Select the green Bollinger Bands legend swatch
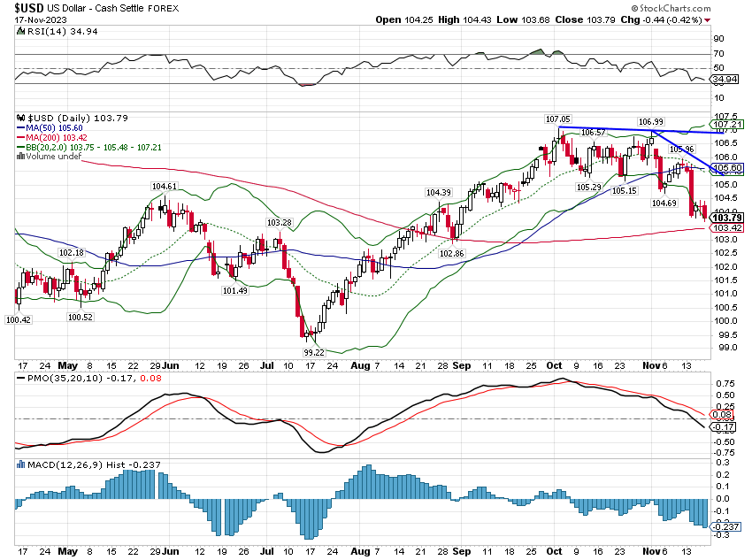Viewport: 752px width, 560px height. point(21,147)
